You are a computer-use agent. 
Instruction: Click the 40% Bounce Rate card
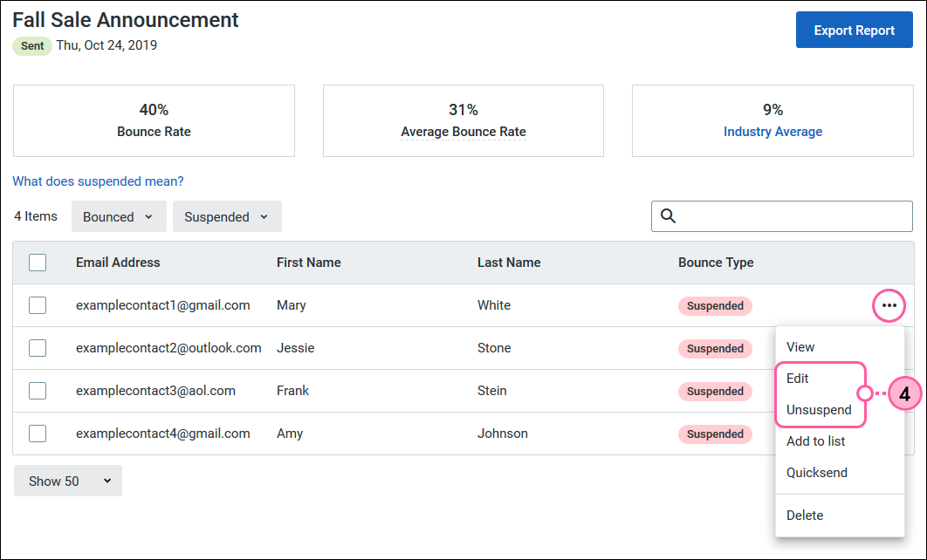coord(154,120)
